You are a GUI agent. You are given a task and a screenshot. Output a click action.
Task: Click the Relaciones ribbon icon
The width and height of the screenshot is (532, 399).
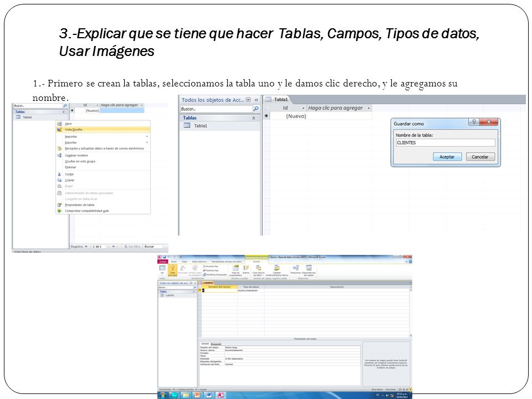pyautogui.click(x=296, y=269)
